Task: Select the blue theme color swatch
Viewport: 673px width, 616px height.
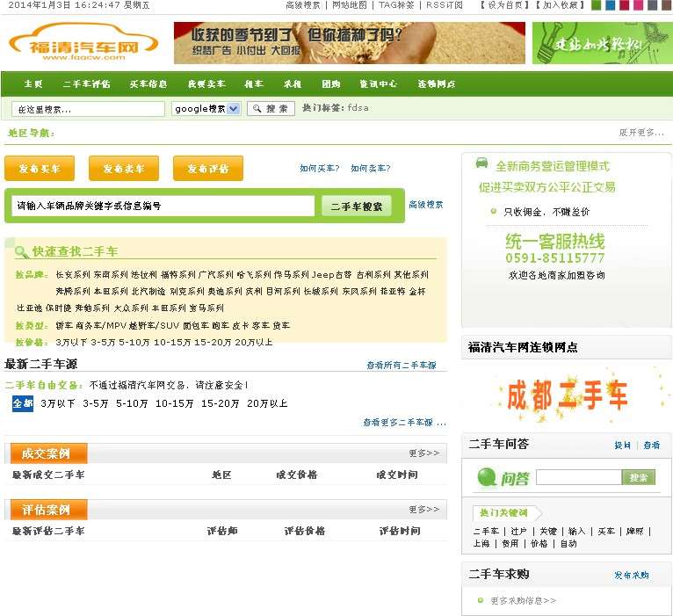Action: tap(610, 5)
